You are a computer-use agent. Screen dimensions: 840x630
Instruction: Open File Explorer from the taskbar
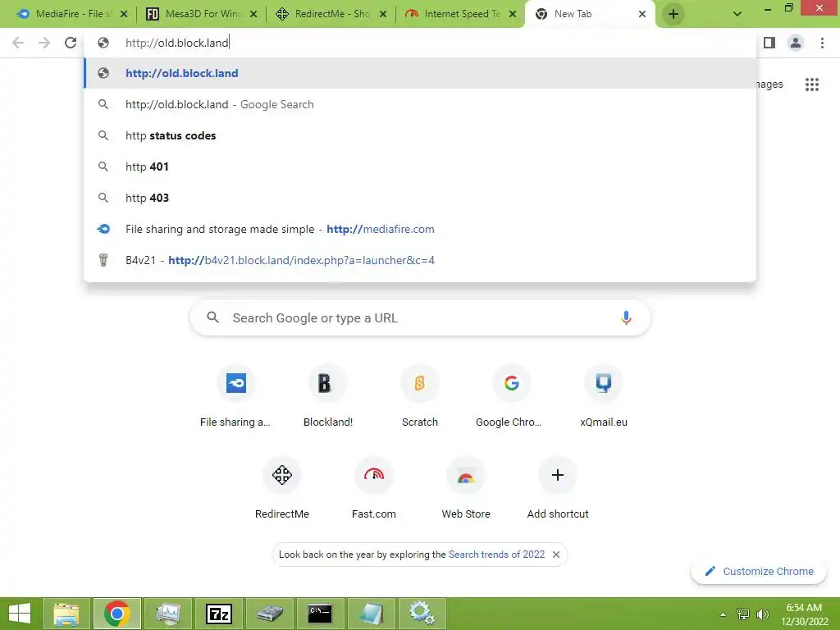coord(66,614)
